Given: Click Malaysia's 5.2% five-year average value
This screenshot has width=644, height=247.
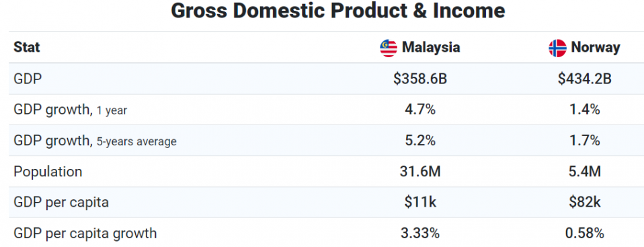Looking at the screenshot, I should [x=419, y=141].
